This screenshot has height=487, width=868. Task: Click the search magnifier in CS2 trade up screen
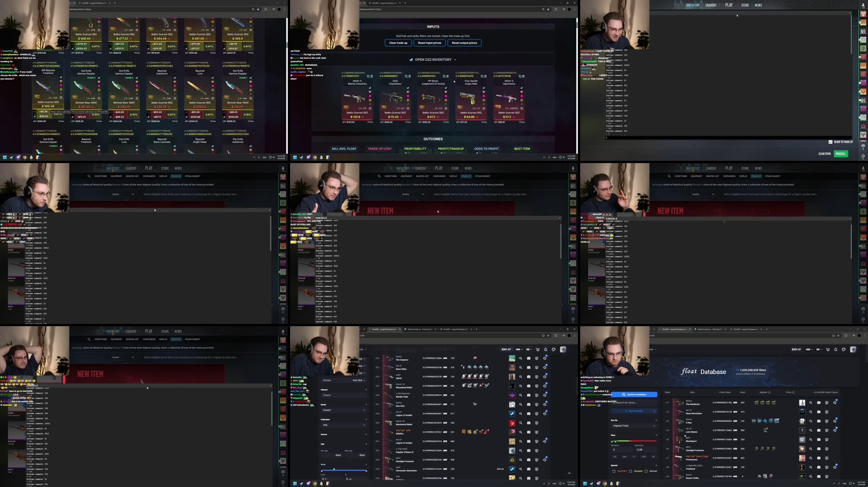coord(88,339)
